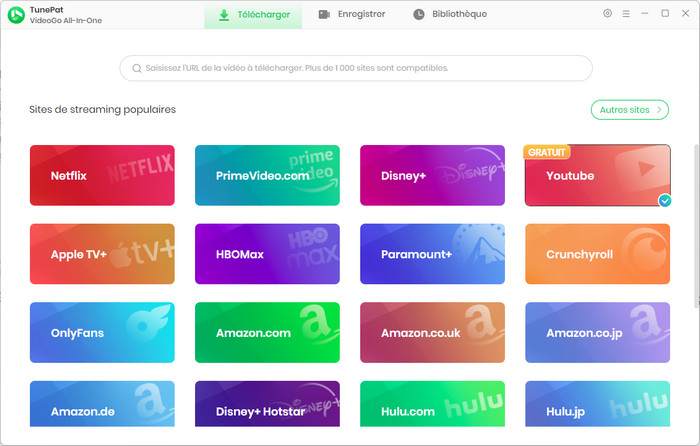Click the vertical scrollbar on the right
This screenshot has width=700, height=446.
(x=696, y=220)
